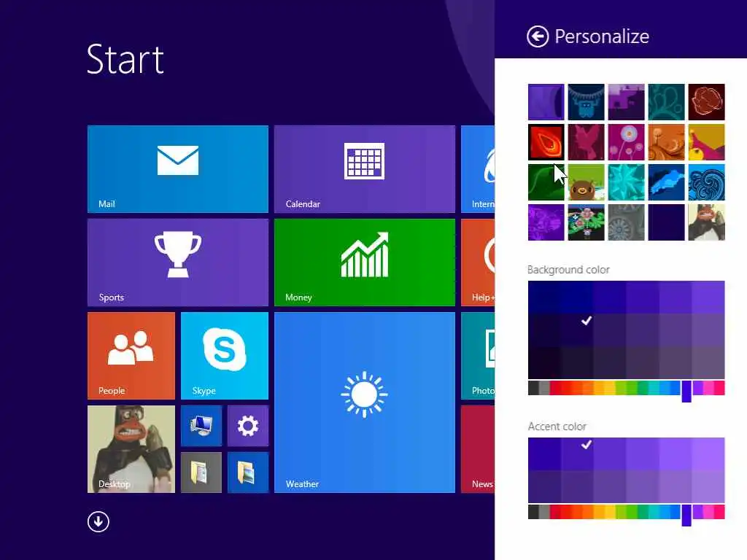747x560 pixels.
Task: Choose the purple paisley background pattern
Action: pyautogui.click(x=546, y=222)
